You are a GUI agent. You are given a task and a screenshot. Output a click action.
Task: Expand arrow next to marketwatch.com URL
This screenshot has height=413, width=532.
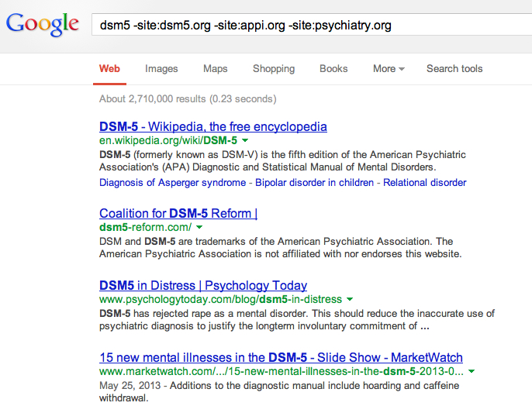tap(472, 371)
